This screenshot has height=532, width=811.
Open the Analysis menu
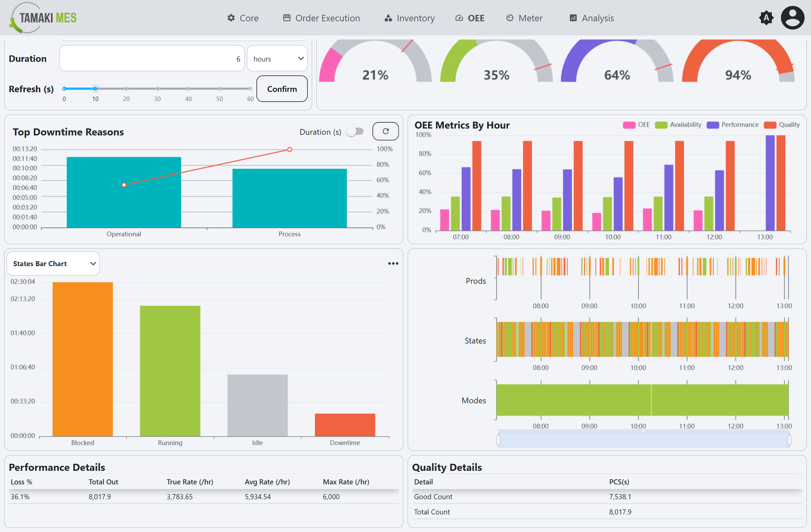(x=592, y=18)
